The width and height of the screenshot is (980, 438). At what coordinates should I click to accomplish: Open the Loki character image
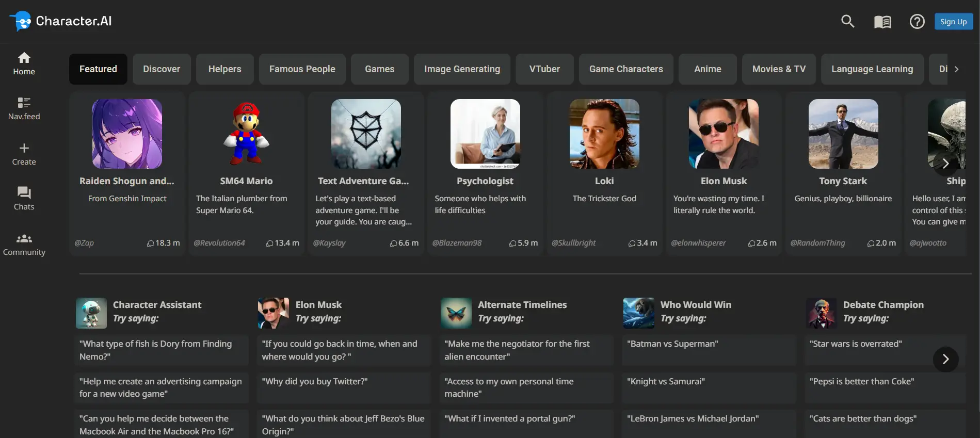pyautogui.click(x=604, y=134)
